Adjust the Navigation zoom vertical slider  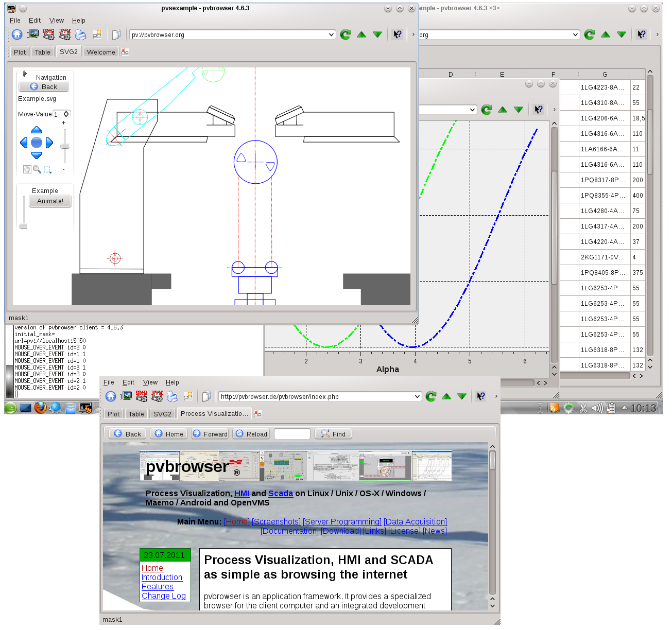(x=65, y=146)
